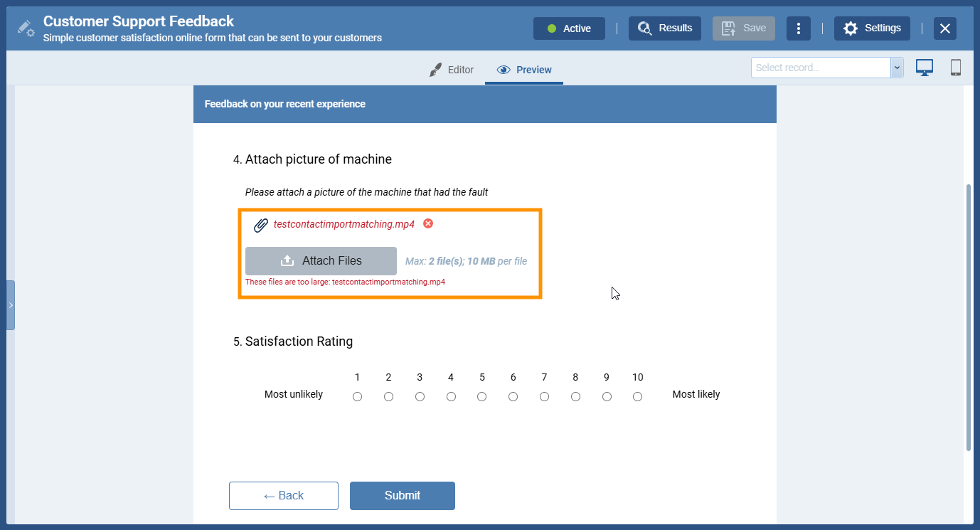Expand the left side panel chevron
The height and width of the screenshot is (530, 980).
coord(11,304)
